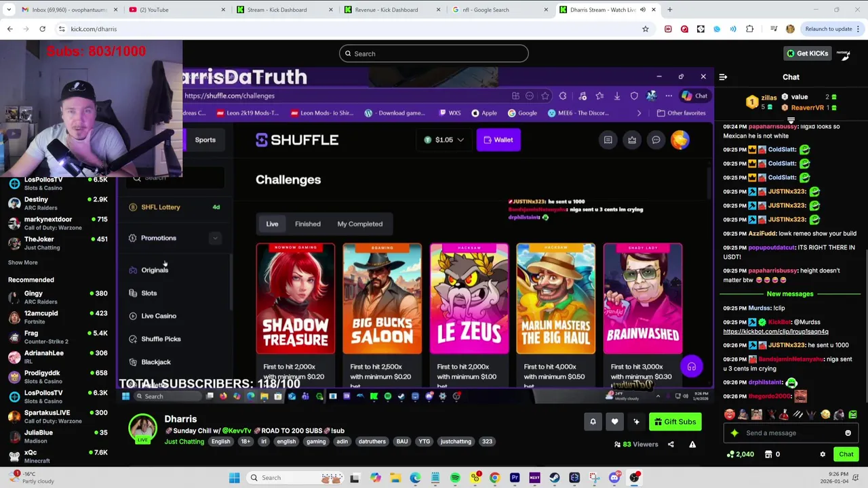The height and width of the screenshot is (488, 868).
Task: Select Live Casino in Shuffle sidebar
Action: pyautogui.click(x=159, y=316)
